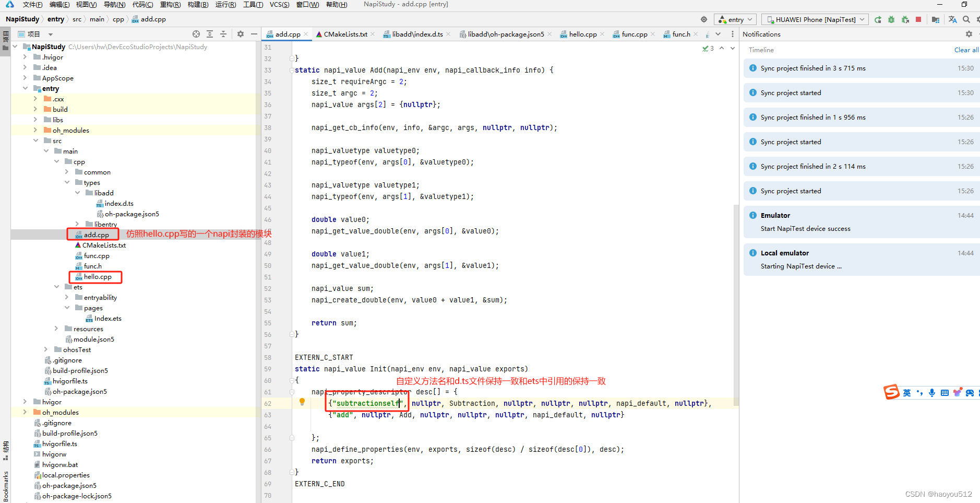
Task: Expand the ohosTest folder
Action: (x=46, y=349)
